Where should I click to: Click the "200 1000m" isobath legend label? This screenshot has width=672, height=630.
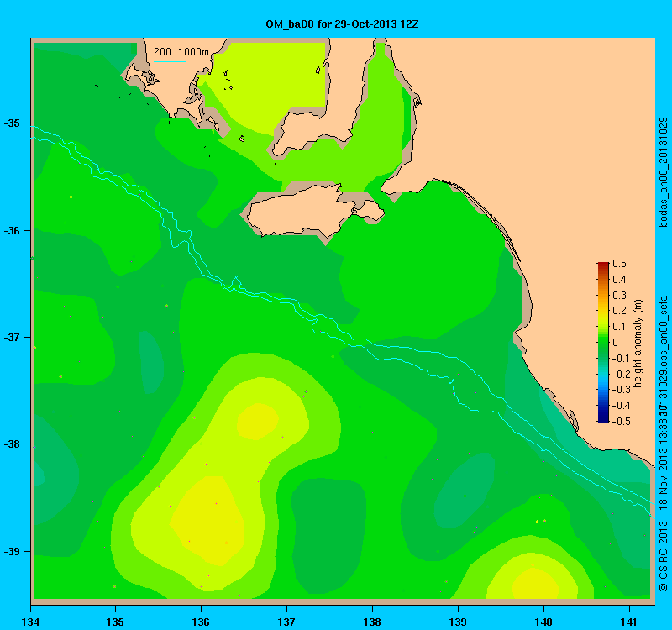181,52
